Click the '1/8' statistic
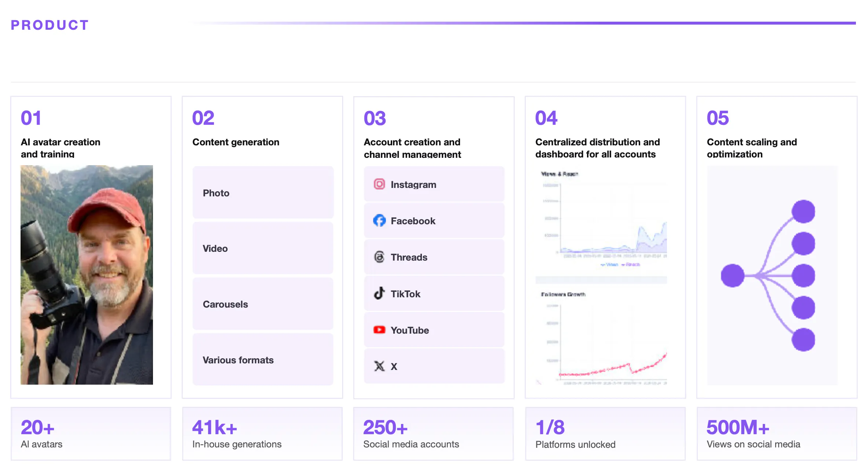The image size is (868, 472). (550, 427)
